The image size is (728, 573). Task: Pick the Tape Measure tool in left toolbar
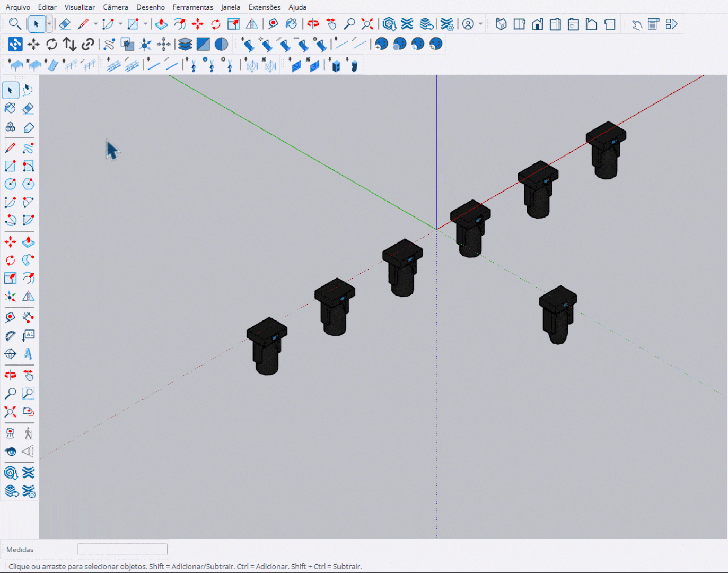point(10,317)
